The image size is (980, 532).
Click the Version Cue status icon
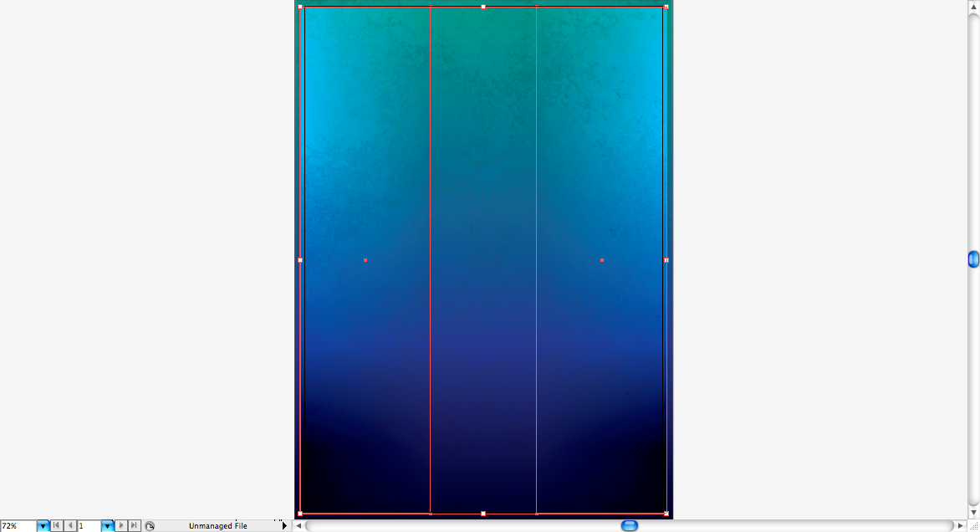click(x=150, y=526)
